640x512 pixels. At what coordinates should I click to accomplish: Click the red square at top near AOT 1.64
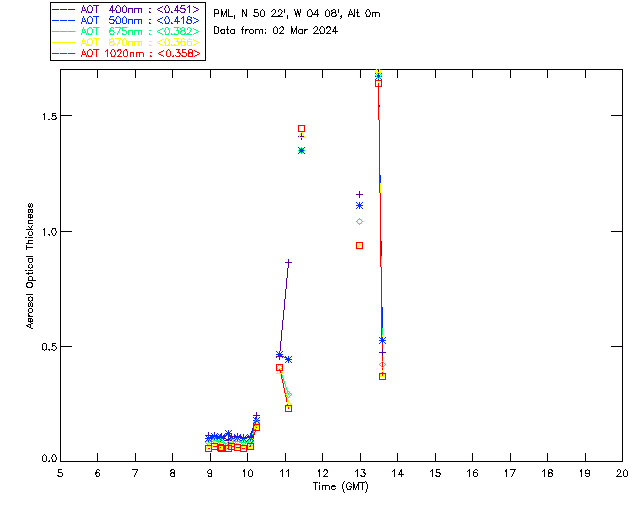pos(378,84)
